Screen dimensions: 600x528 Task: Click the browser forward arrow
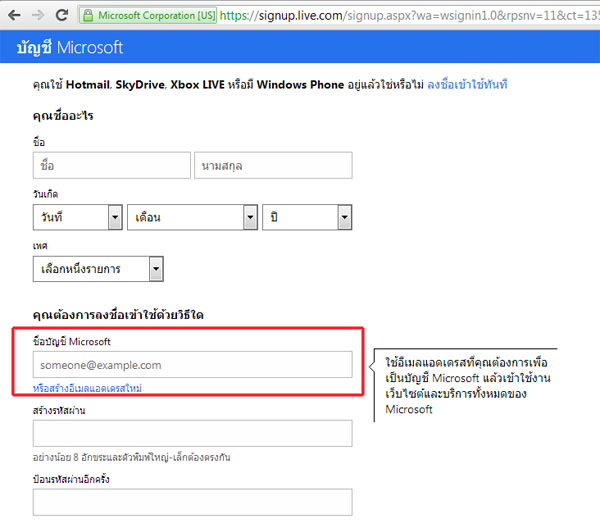38,15
